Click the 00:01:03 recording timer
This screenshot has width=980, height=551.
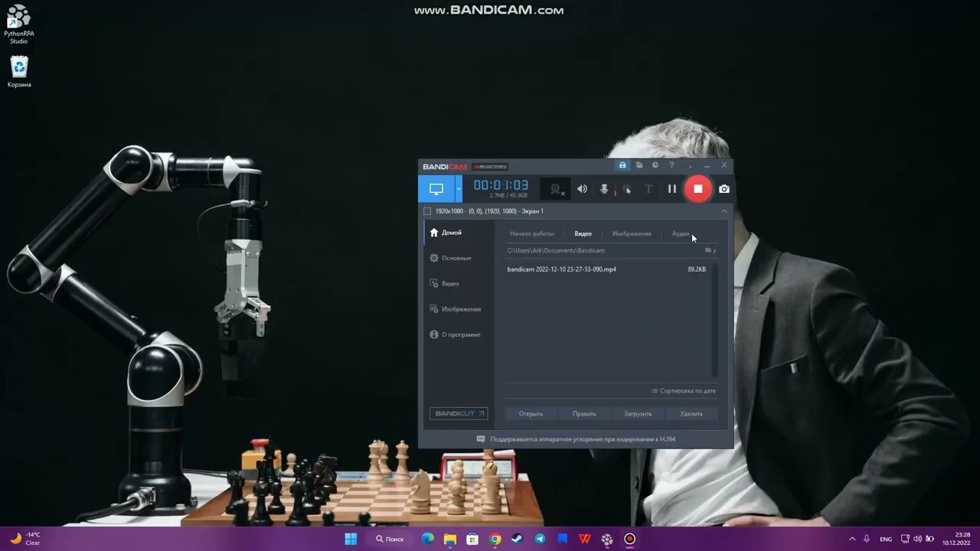(501, 185)
